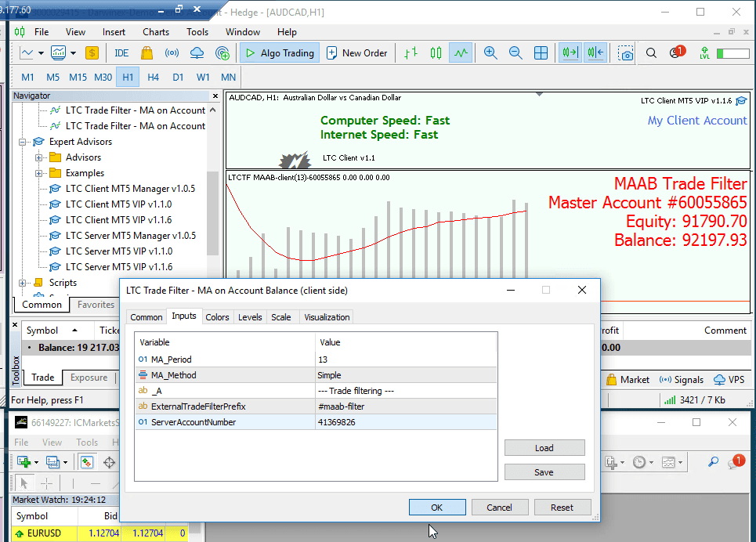Image resolution: width=756 pixels, height=542 pixels.
Task: Select the MN timeframe
Action: [x=228, y=78]
